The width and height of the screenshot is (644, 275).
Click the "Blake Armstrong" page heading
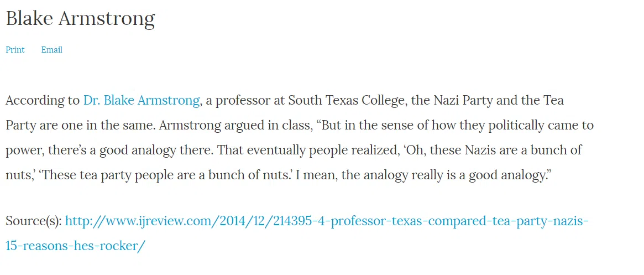(81, 18)
